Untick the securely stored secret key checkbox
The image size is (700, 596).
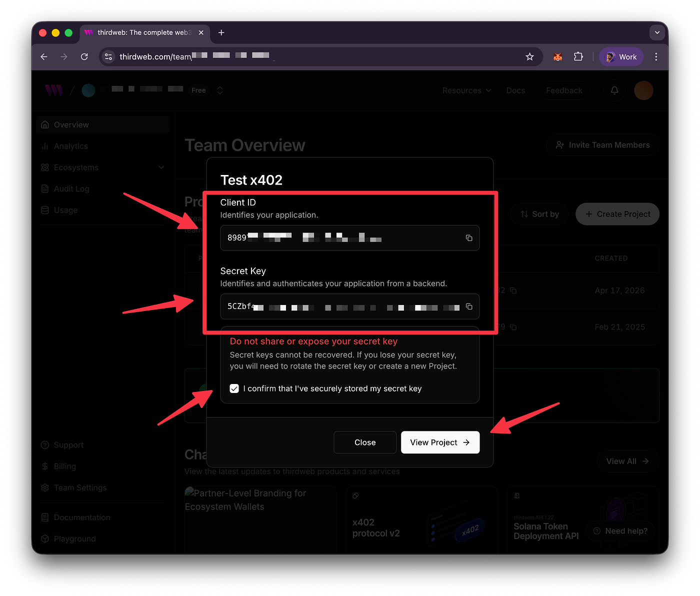click(234, 388)
